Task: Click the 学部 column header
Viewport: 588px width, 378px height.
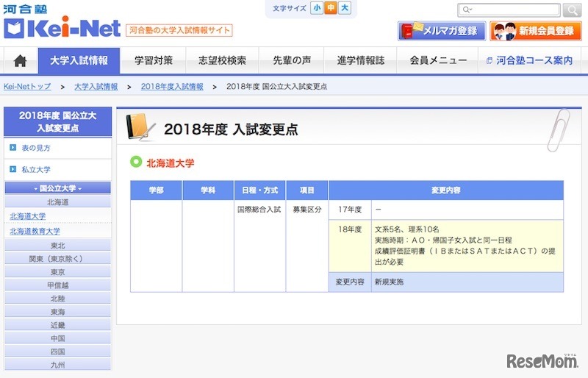Action: [156, 190]
